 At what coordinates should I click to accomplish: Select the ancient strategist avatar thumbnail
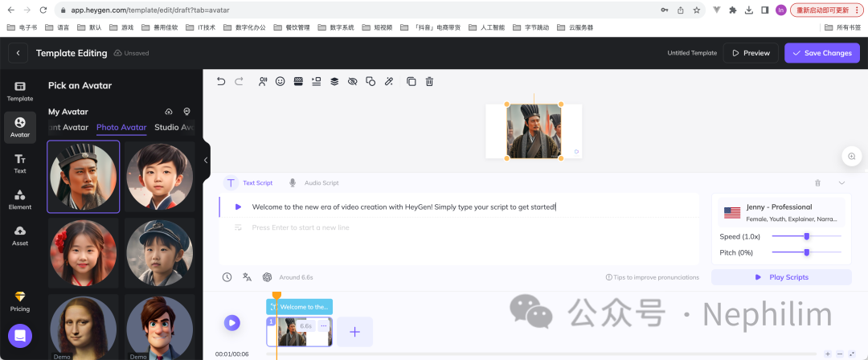pyautogui.click(x=84, y=177)
